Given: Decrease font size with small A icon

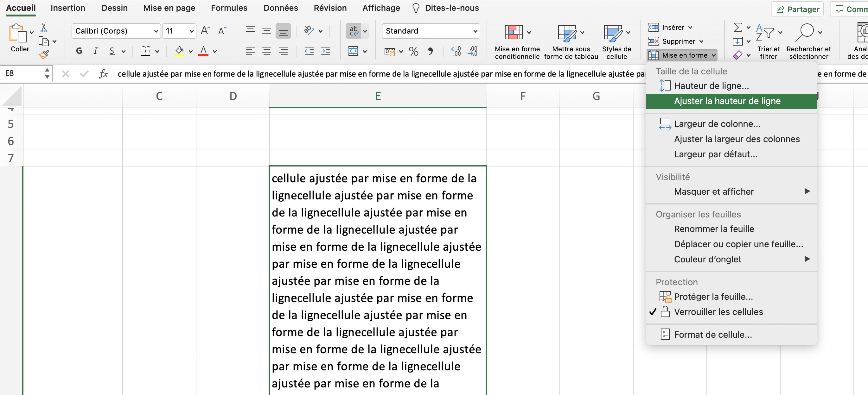Looking at the screenshot, I should tap(222, 31).
